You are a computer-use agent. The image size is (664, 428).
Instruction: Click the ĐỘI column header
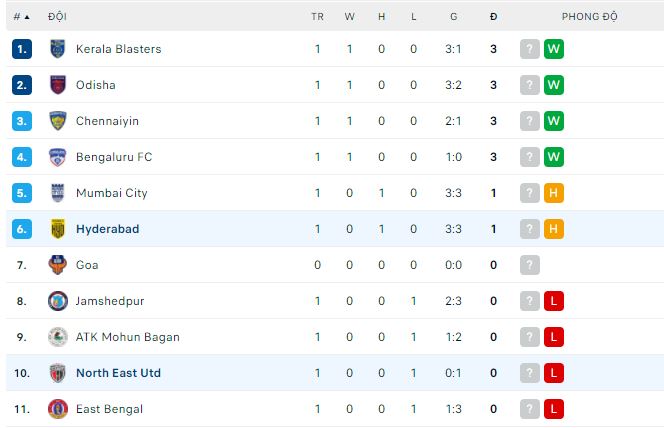[57, 17]
